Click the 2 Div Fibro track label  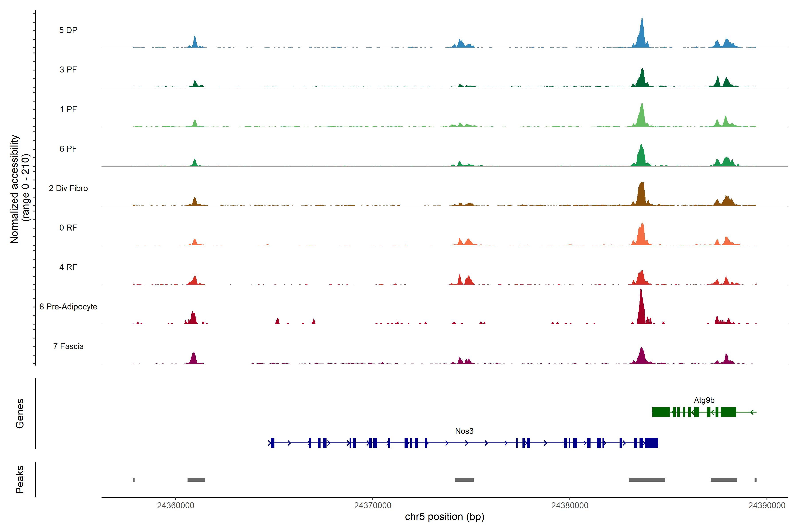[68, 188]
